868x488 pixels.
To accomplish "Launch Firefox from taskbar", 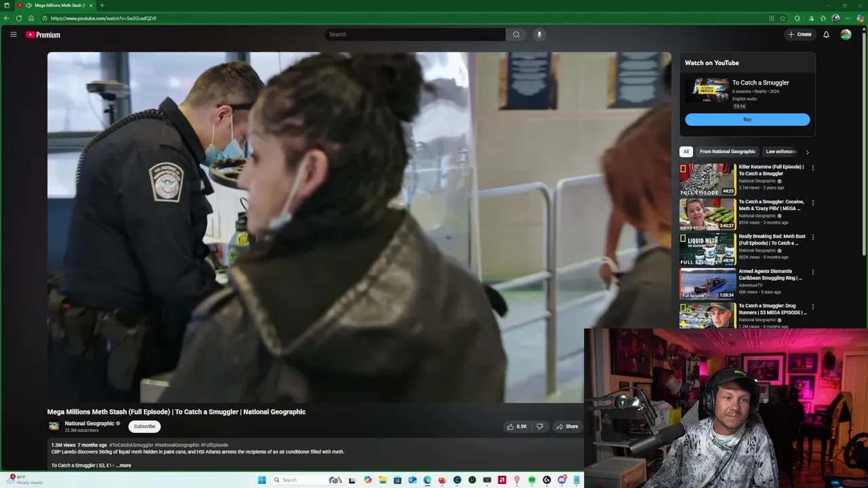I will coord(442,480).
